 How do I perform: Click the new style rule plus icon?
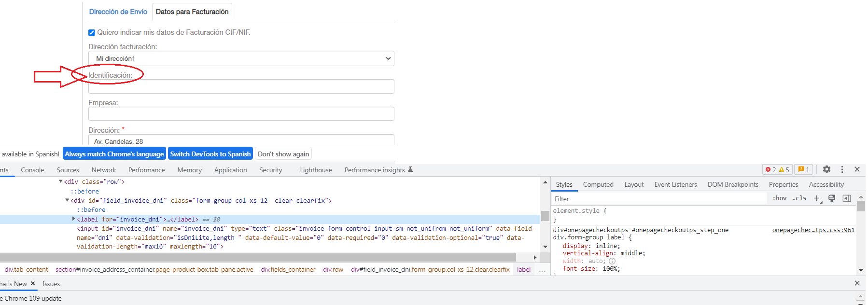click(x=816, y=198)
